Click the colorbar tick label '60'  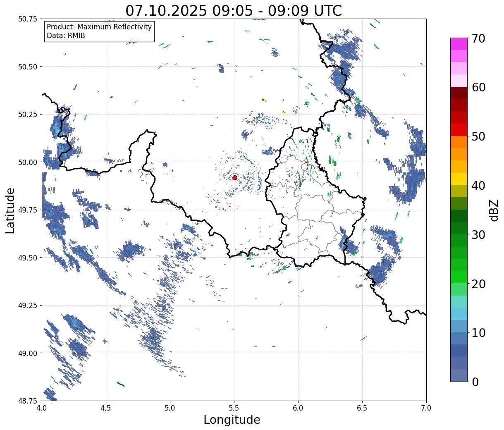pyautogui.click(x=478, y=87)
